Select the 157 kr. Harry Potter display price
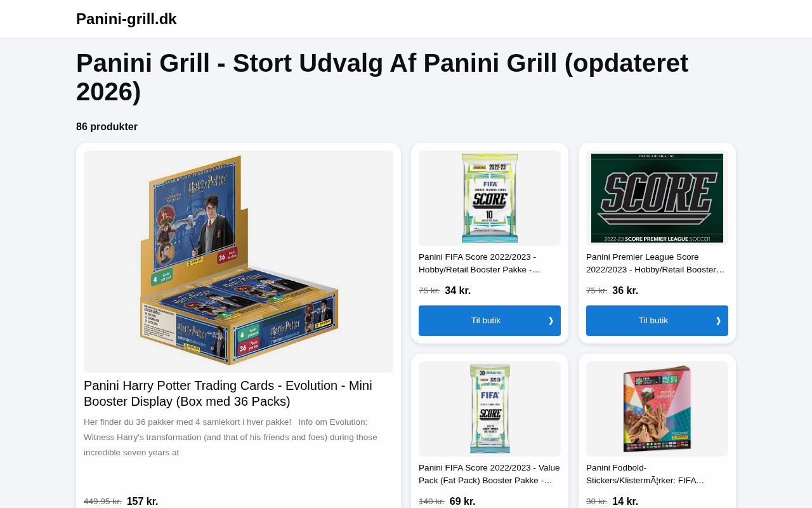Image resolution: width=812 pixels, height=508 pixels. pos(143,502)
